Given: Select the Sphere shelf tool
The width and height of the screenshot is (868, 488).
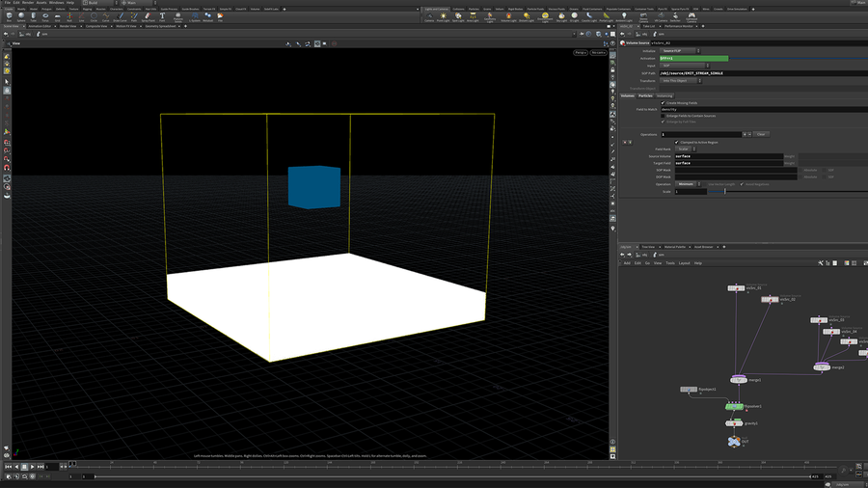Looking at the screenshot, I should pos(21,17).
